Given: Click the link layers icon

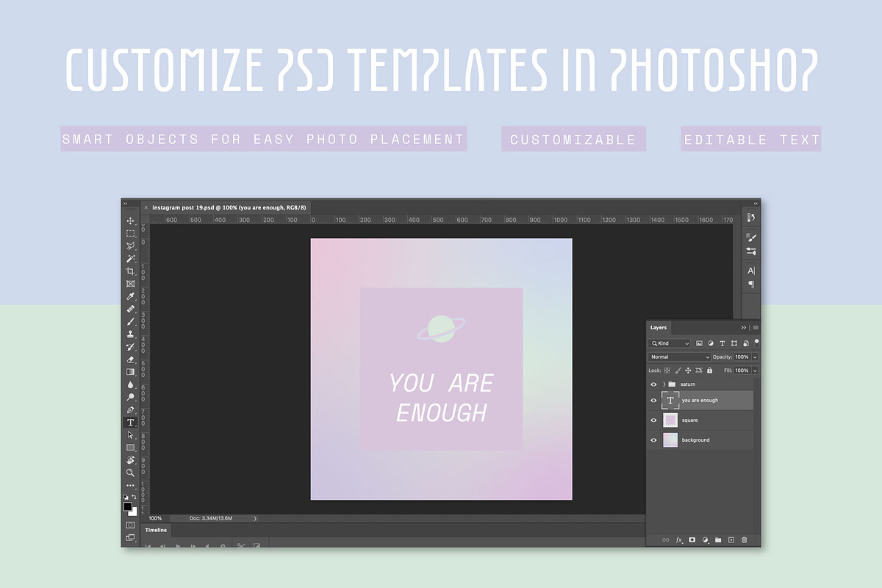Looking at the screenshot, I should pyautogui.click(x=665, y=539).
